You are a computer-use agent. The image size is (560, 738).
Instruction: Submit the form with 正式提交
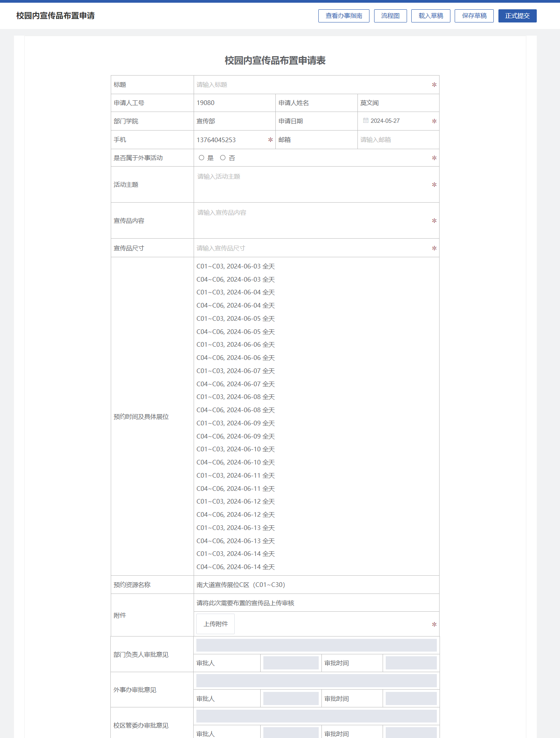pos(517,16)
